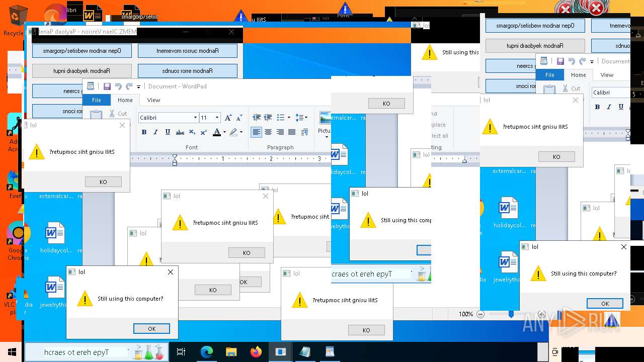644x362 pixels.
Task: Click the ruler's left indent marker
Action: pos(175,160)
